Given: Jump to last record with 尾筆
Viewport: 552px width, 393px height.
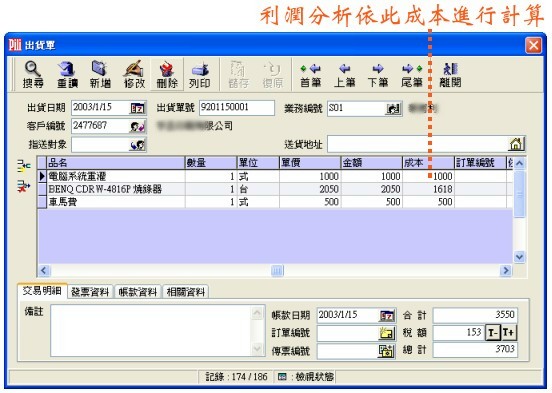Looking at the screenshot, I should pyautogui.click(x=412, y=74).
